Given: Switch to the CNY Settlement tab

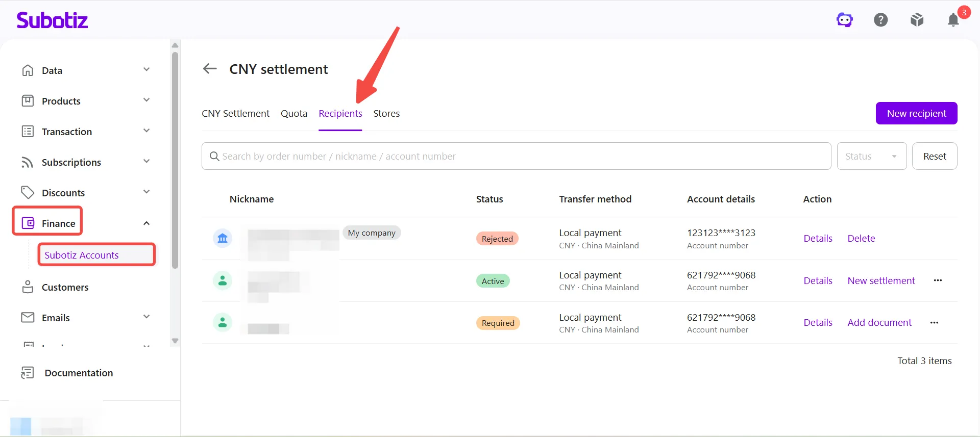Looking at the screenshot, I should point(235,113).
